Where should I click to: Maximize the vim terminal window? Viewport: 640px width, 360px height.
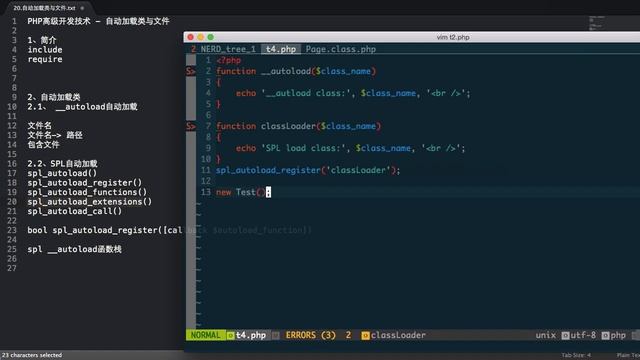pyautogui.click(x=211, y=37)
